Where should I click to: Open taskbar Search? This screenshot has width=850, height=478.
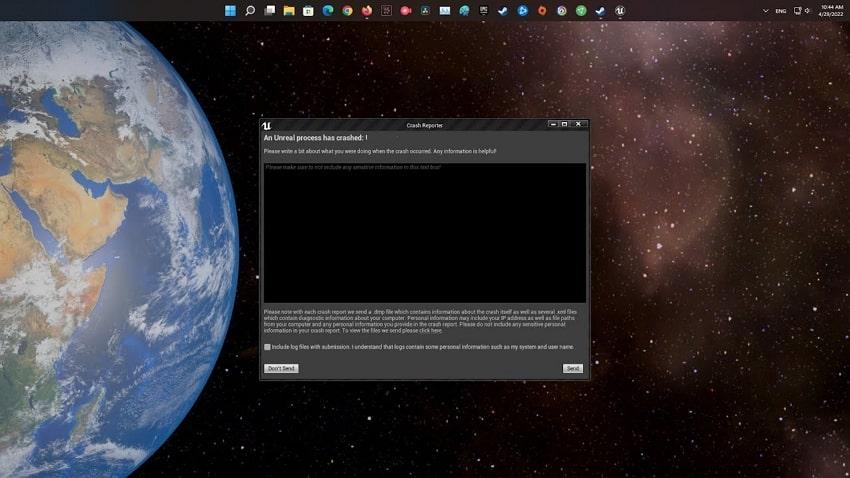(250, 11)
